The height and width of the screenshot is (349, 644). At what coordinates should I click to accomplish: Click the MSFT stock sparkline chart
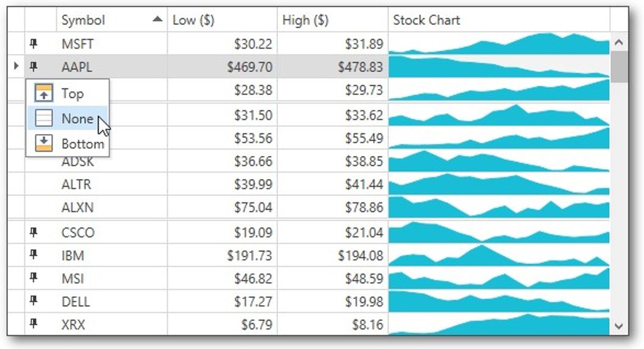[499, 43]
